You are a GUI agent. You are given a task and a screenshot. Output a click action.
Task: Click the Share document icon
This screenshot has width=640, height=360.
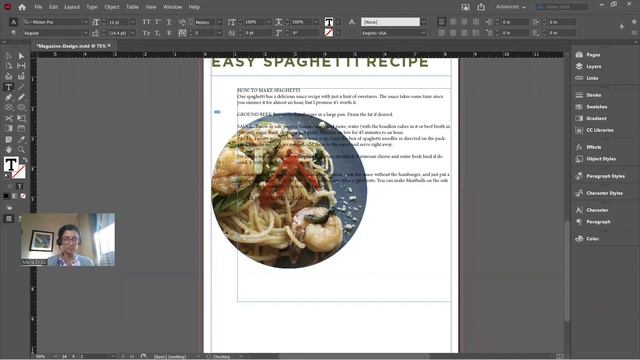[x=481, y=7]
